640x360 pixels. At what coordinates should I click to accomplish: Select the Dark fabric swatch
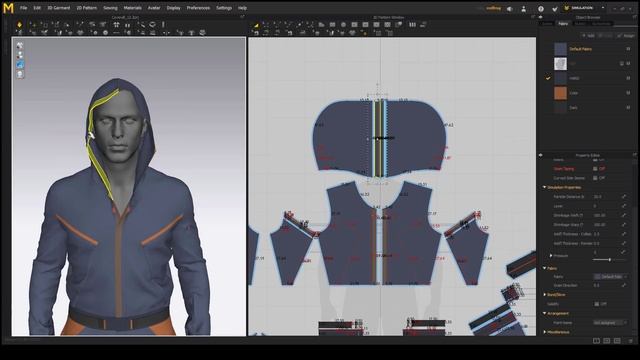[x=560, y=108]
